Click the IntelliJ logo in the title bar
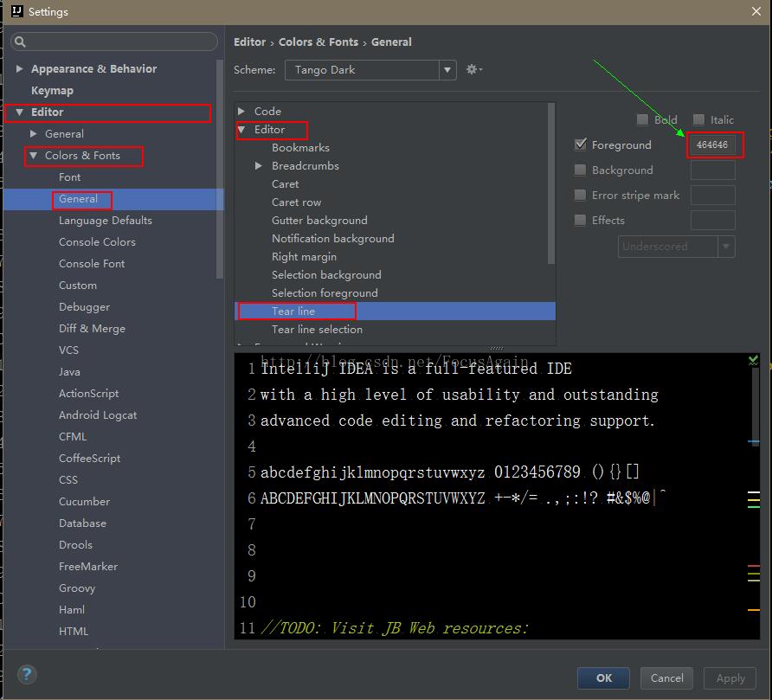 [x=16, y=11]
